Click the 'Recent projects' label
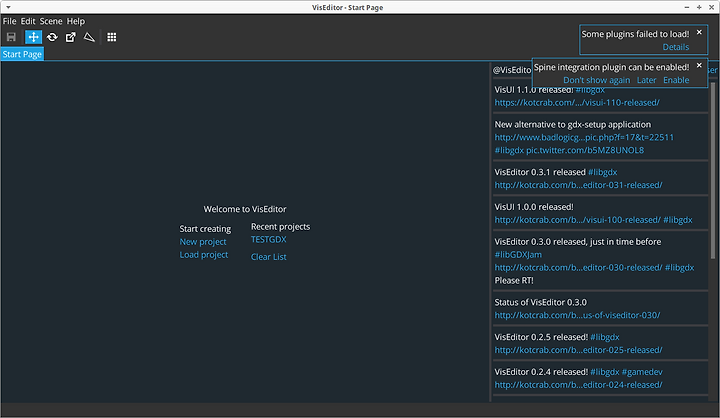 pos(280,226)
